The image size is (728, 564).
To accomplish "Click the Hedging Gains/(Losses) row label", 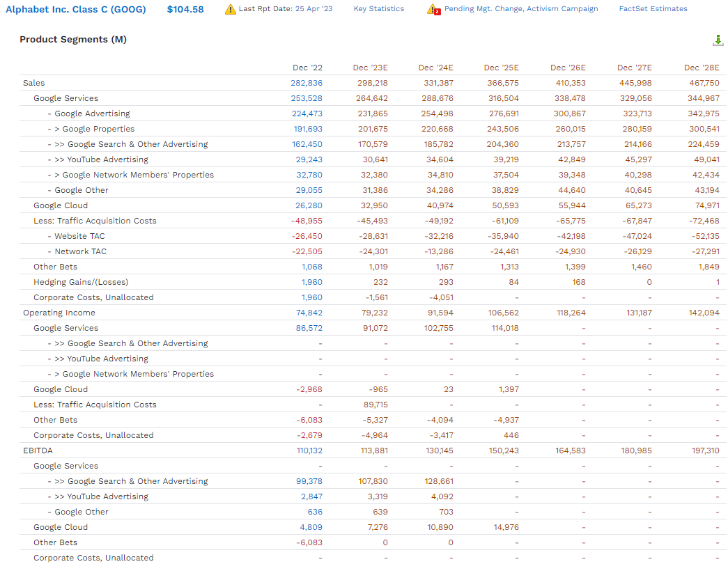I will (81, 282).
